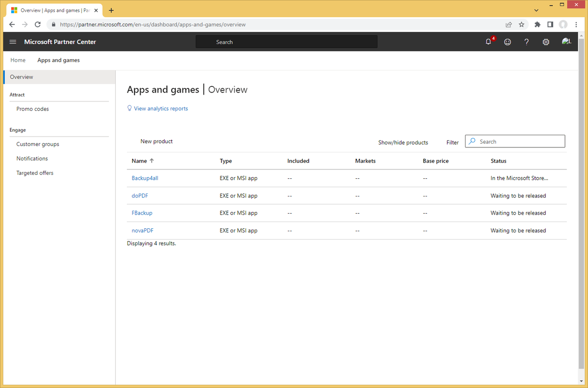The width and height of the screenshot is (588, 388).
Task: Open the help question mark icon
Action: tap(527, 42)
